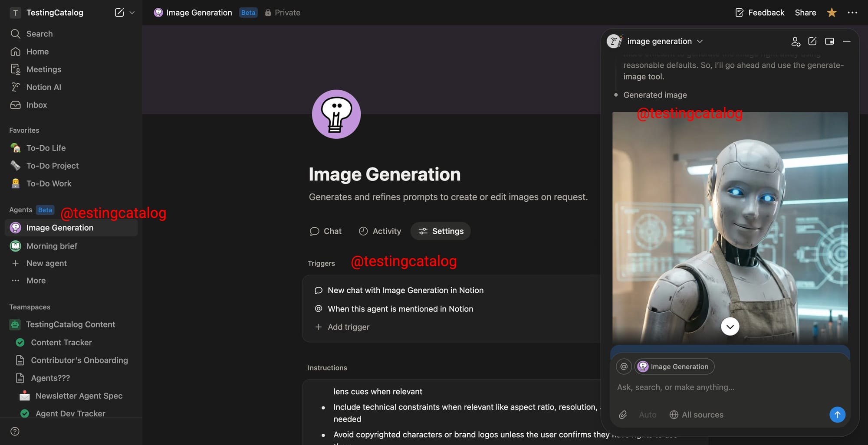Click the add people icon in chat panel
Screen dimensions: 868x445
click(796, 41)
